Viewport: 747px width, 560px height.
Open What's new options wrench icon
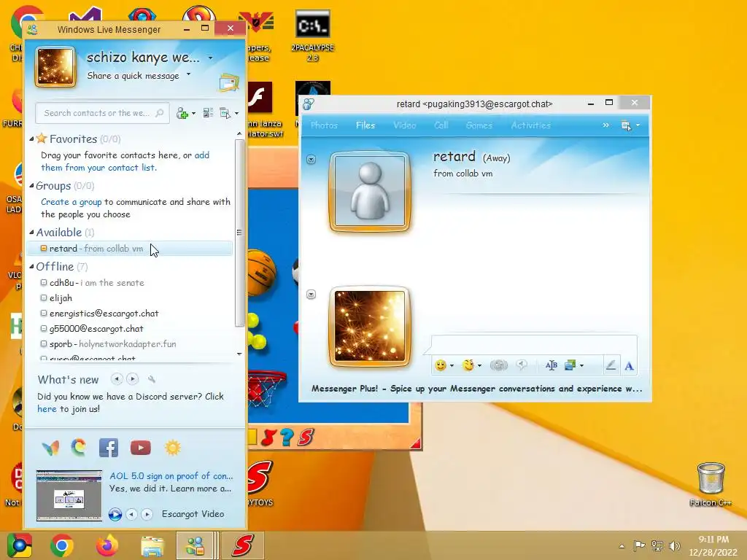coord(152,379)
